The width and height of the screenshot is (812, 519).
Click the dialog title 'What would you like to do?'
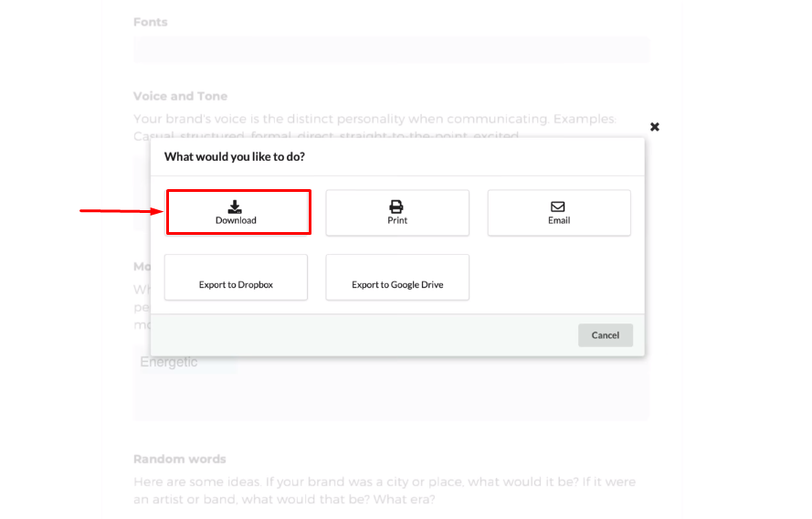click(235, 157)
